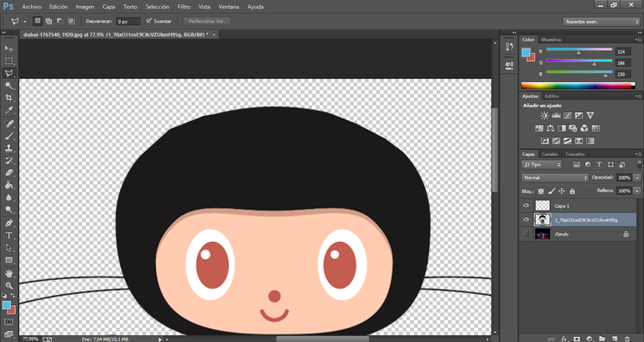The height and width of the screenshot is (342, 644).
Task: Open the Aspectos esen. workspace dropdown
Action: coord(600,21)
